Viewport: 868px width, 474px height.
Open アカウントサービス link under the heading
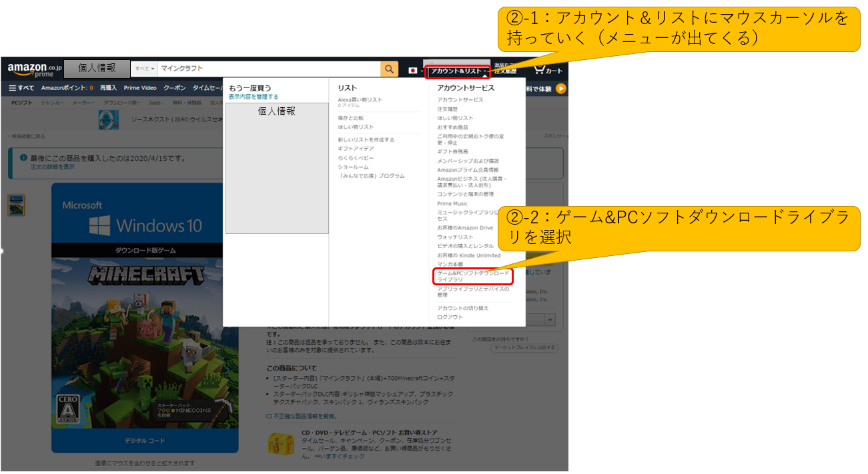point(460,100)
